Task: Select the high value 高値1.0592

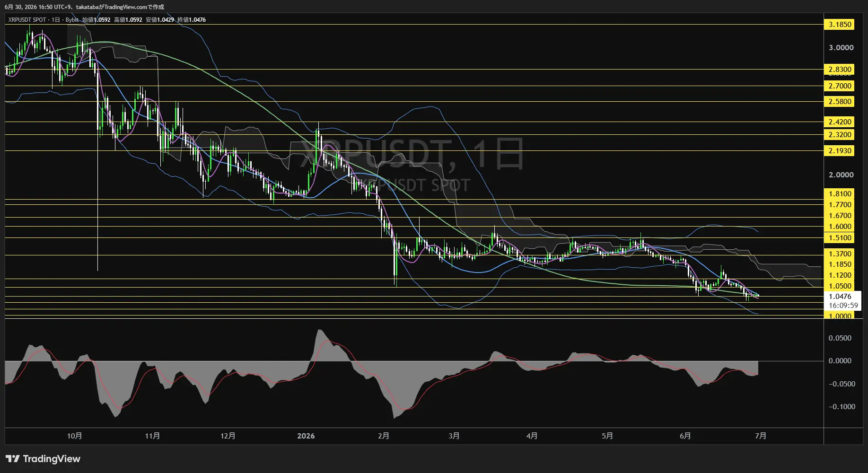Action: tap(128, 20)
